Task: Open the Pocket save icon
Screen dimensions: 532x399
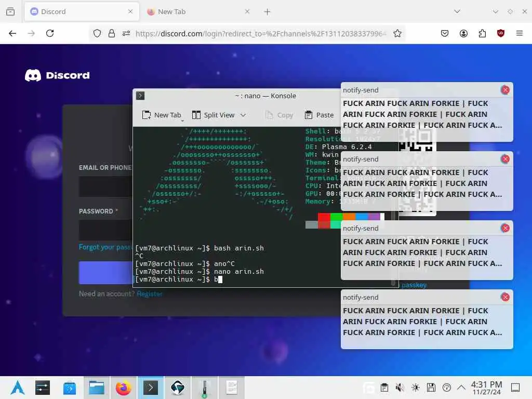Action: click(445, 33)
